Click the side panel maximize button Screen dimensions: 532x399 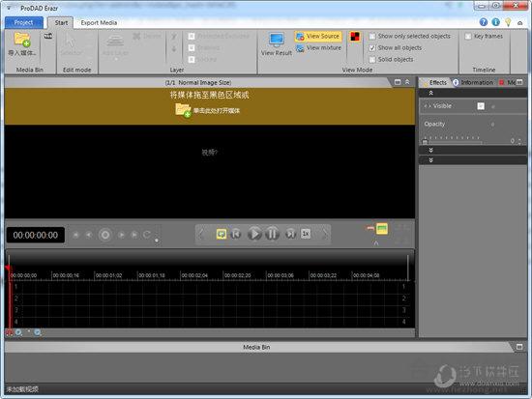click(x=519, y=82)
